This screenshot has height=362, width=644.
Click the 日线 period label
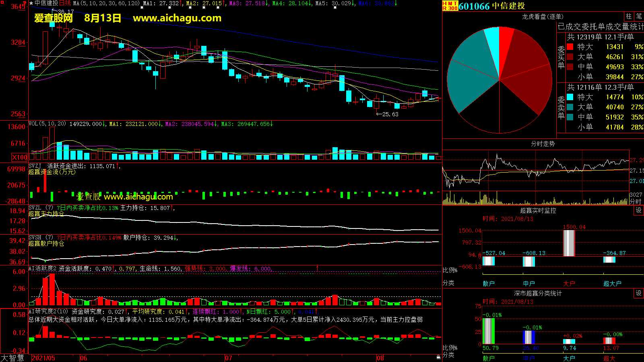click(65, 3)
